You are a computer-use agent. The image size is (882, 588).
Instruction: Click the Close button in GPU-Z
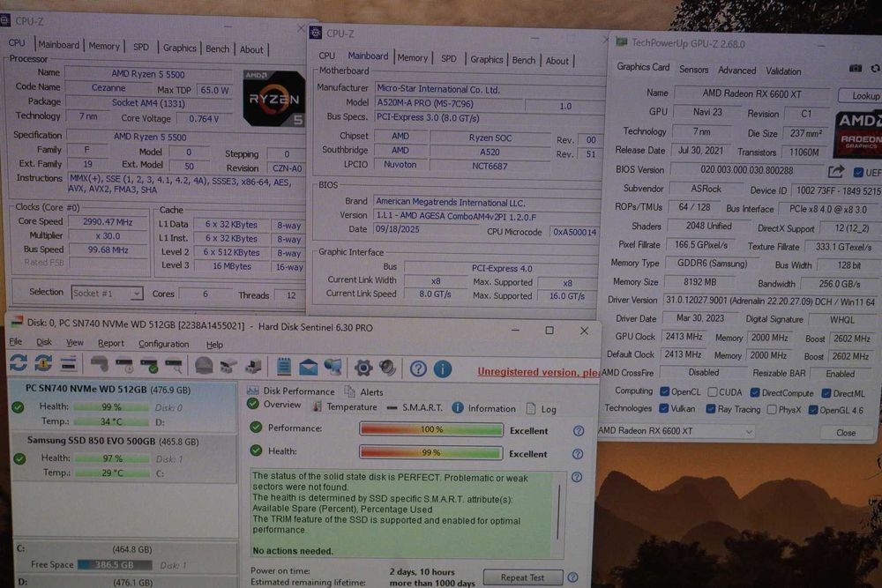click(846, 432)
